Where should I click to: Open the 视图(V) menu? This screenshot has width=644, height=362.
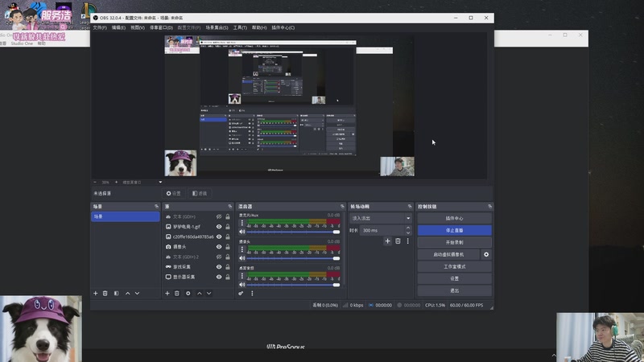138,27
